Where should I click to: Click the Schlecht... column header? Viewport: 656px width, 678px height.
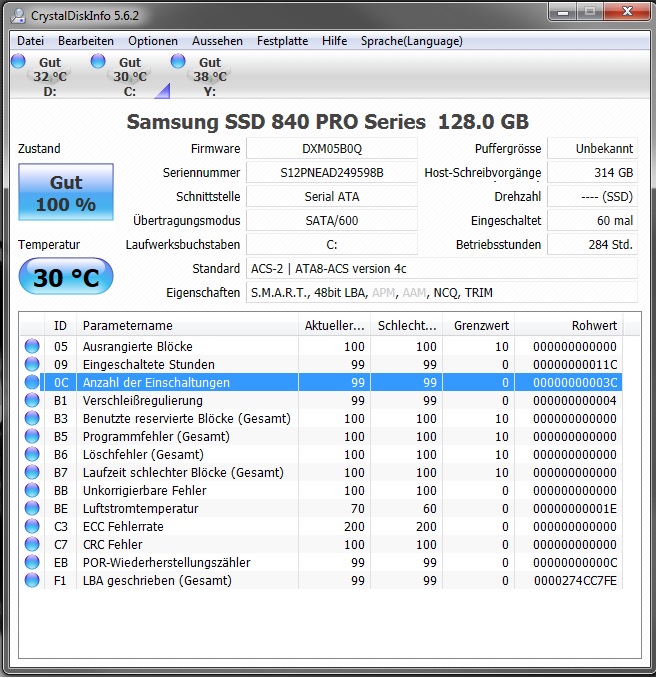pos(406,325)
